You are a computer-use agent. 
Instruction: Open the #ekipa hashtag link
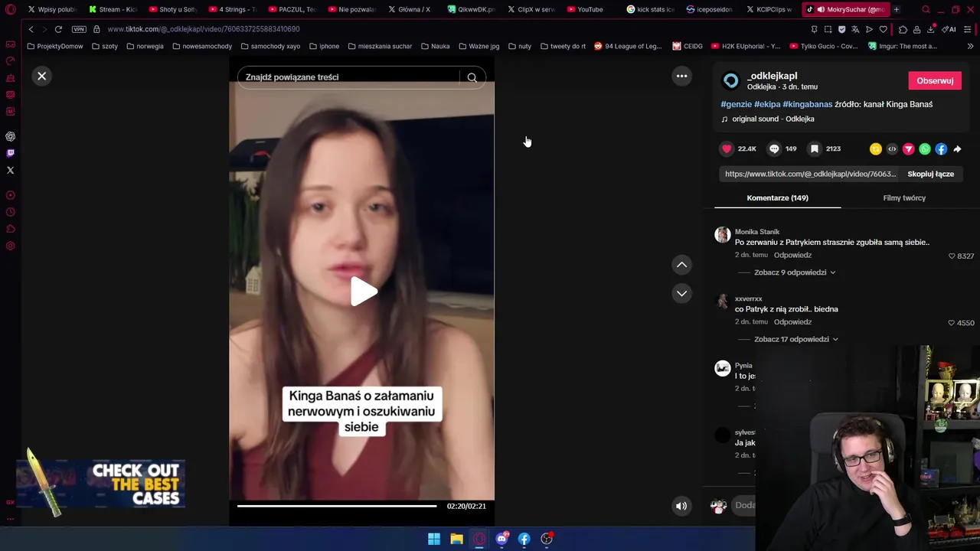point(767,104)
